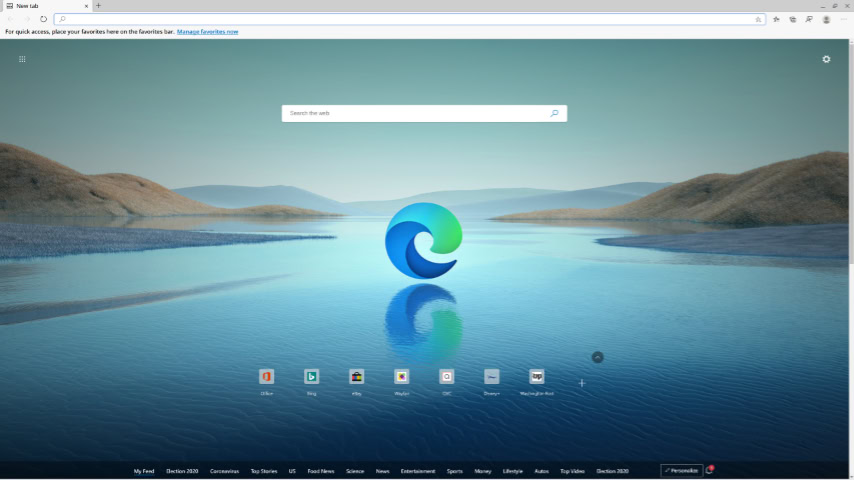This screenshot has width=854, height=480.
Task: Open the Favorites toolbar button
Action: [x=776, y=20]
